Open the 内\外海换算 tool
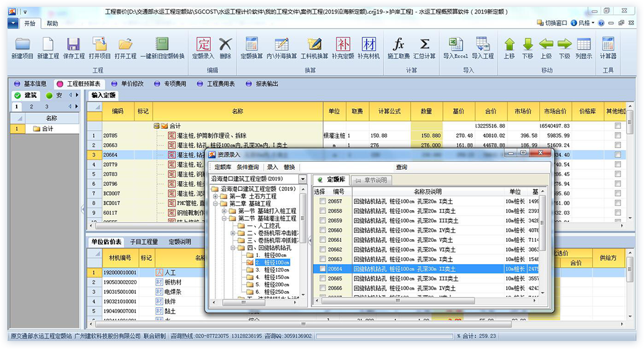This screenshot has height=349, width=644. pyautogui.click(x=281, y=44)
